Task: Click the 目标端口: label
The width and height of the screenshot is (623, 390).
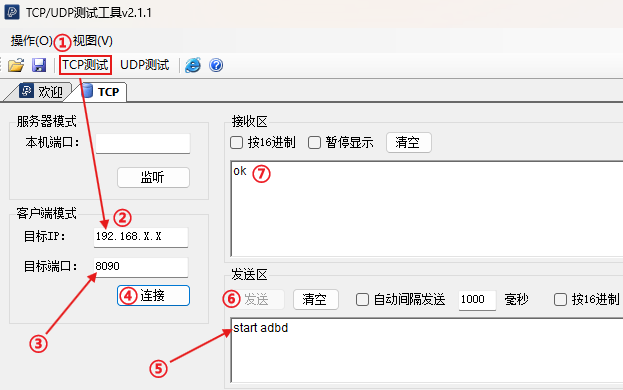Action: coord(51,266)
